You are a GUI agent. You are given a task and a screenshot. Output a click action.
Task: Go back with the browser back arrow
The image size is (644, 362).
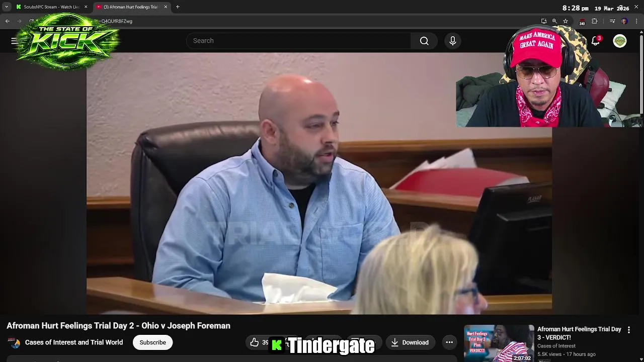(x=8, y=21)
